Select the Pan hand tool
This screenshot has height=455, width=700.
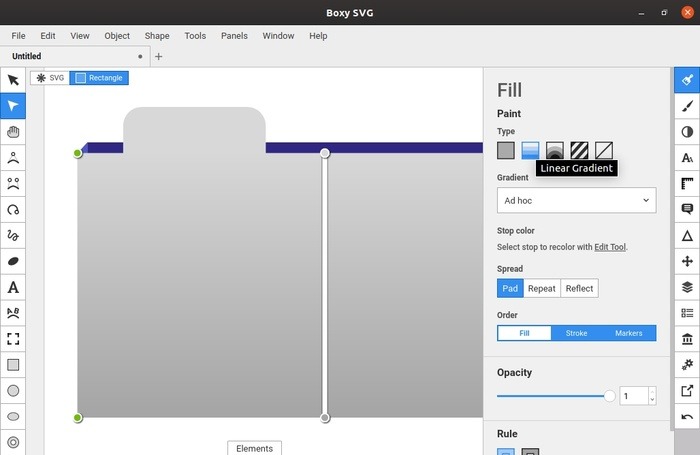tap(13, 132)
